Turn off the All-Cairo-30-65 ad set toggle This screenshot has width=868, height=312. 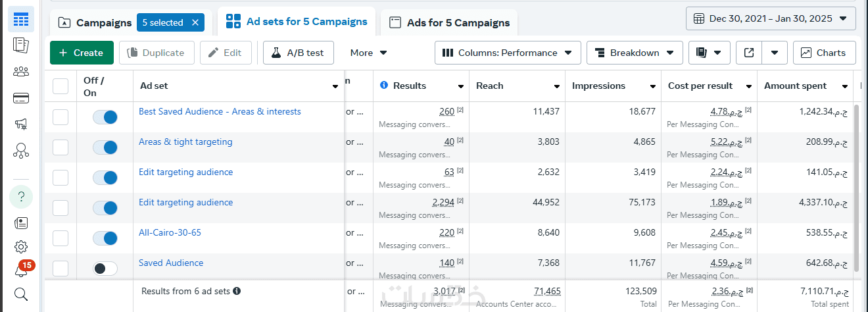[x=105, y=238]
